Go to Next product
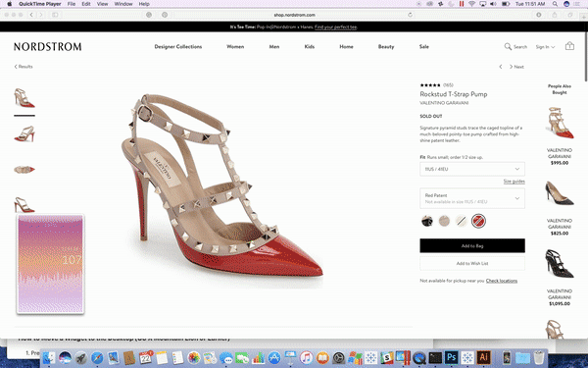The height and width of the screenshot is (368, 588). (516, 67)
